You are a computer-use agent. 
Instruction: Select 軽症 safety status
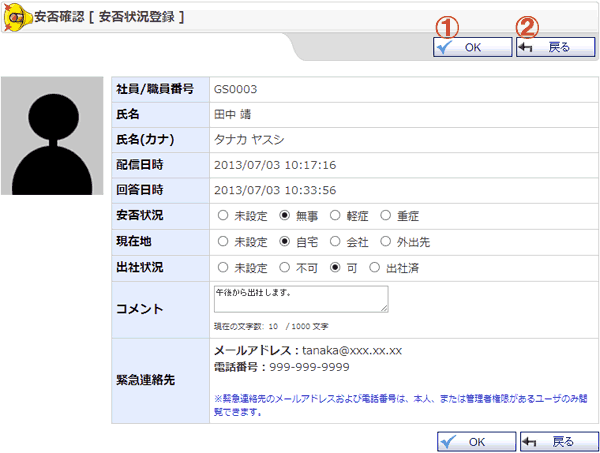(x=335, y=215)
